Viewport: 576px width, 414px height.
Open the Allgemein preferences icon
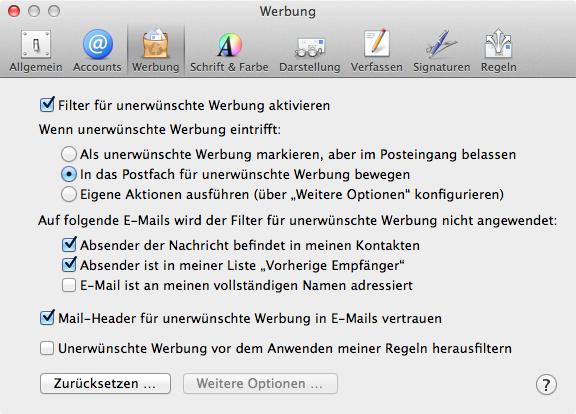(x=36, y=44)
